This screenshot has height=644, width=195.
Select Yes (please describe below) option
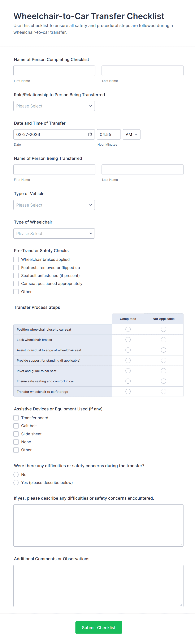16,482
